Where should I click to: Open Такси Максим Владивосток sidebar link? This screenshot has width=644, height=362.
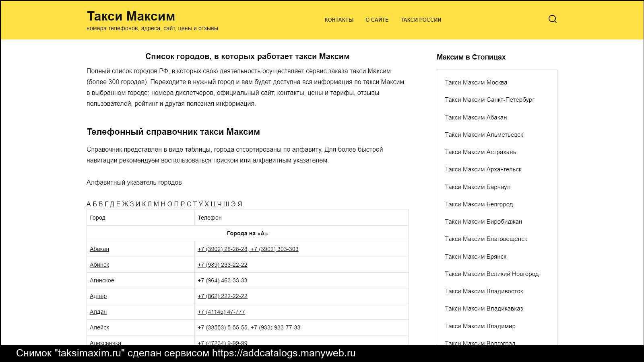484,291
